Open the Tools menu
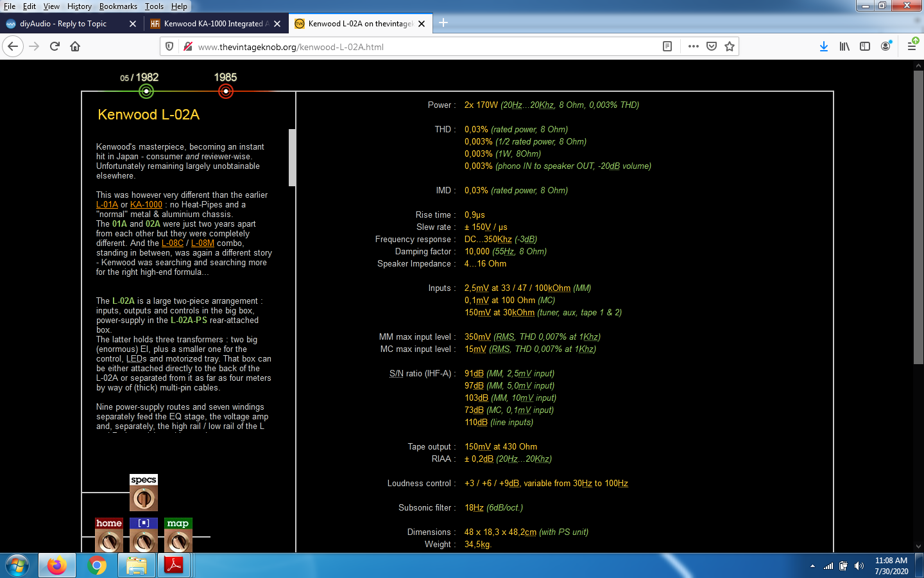Screen dimensions: 924x578 [x=154, y=6]
